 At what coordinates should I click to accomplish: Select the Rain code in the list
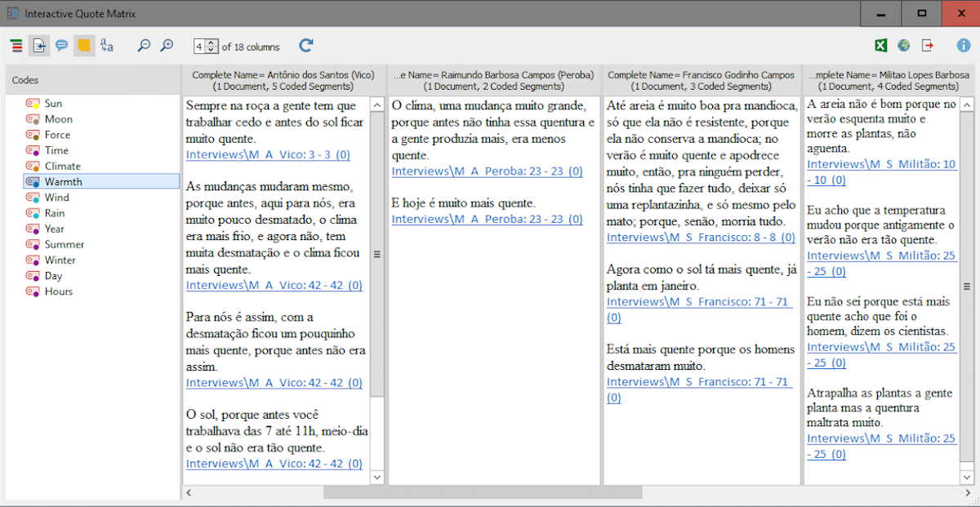tap(55, 213)
